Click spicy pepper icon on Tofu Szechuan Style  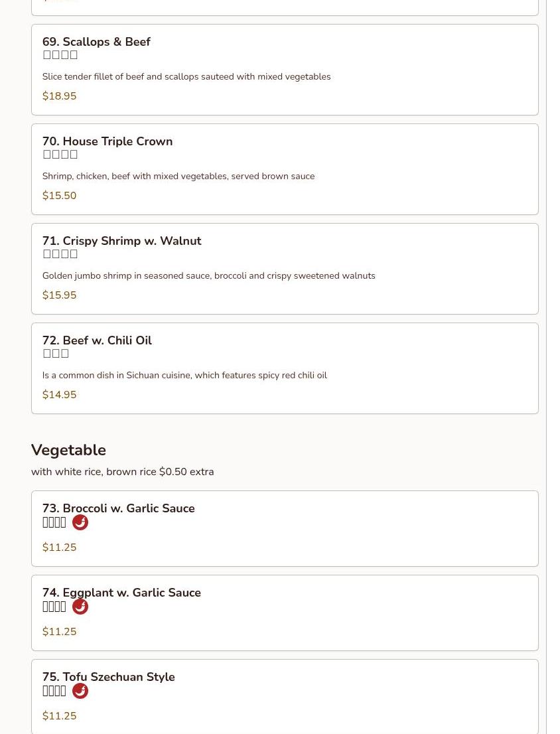click(80, 690)
